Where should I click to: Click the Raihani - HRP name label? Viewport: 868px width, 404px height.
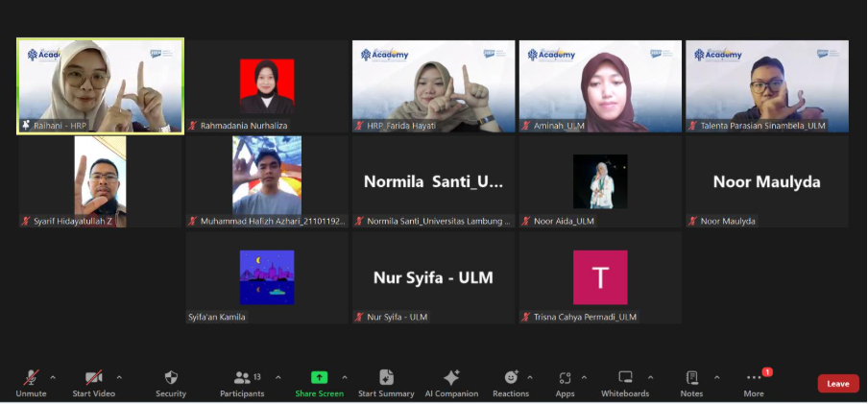(x=60, y=126)
